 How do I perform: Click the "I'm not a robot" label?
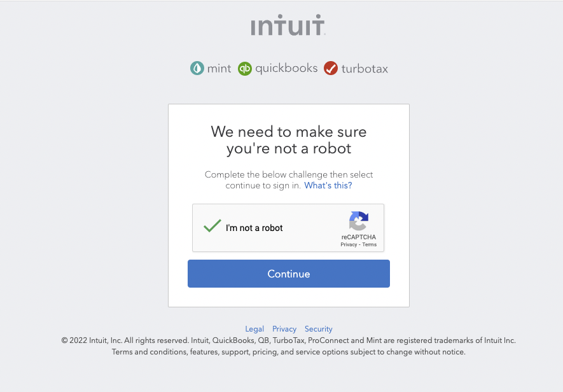point(254,228)
